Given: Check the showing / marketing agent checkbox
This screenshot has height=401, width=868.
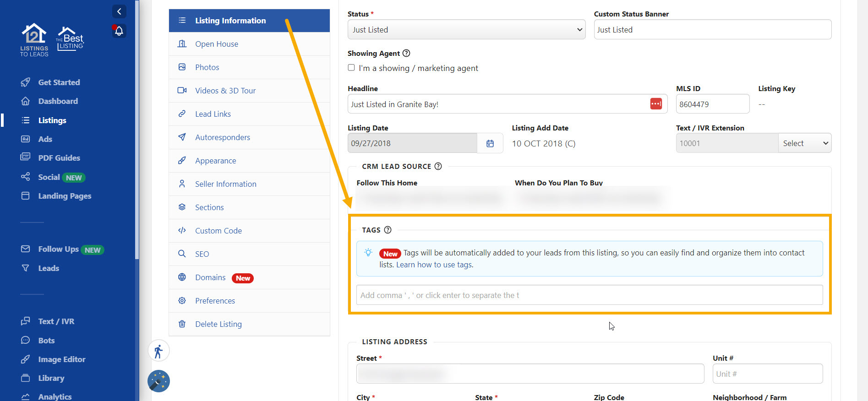Looking at the screenshot, I should [x=351, y=68].
